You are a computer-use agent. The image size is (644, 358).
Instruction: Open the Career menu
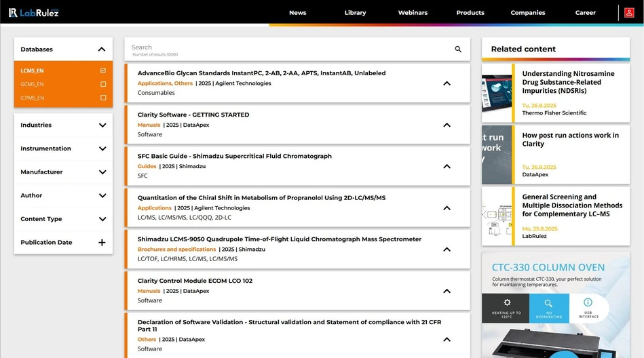click(585, 13)
